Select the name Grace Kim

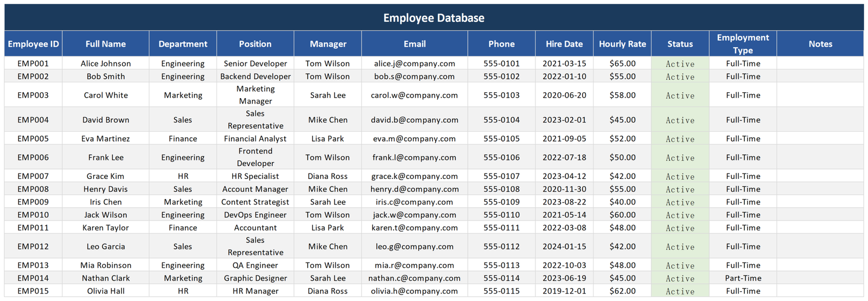(x=106, y=176)
